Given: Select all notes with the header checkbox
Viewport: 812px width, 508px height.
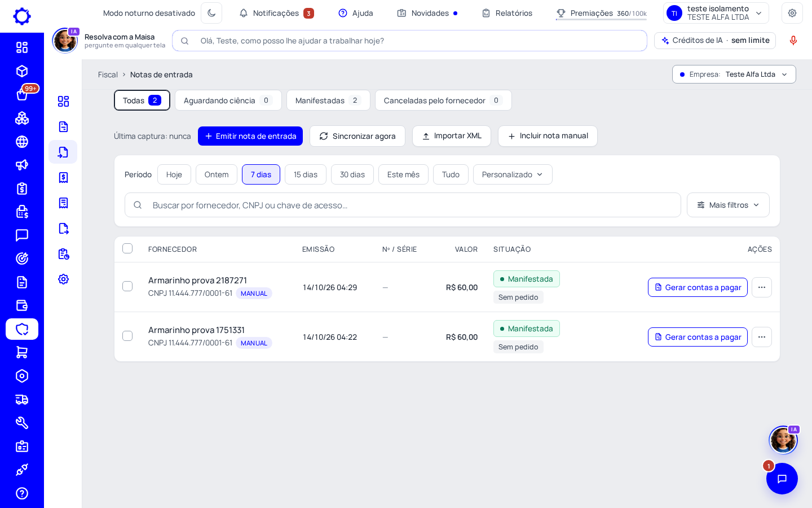Looking at the screenshot, I should [x=127, y=248].
